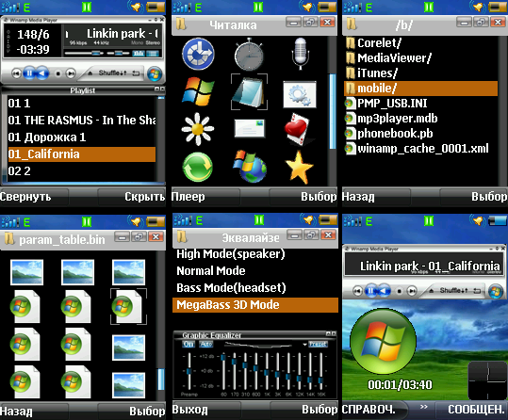The height and width of the screenshot is (420, 508).
Task: Select the PMP_USB.INI file
Action: click(420, 104)
